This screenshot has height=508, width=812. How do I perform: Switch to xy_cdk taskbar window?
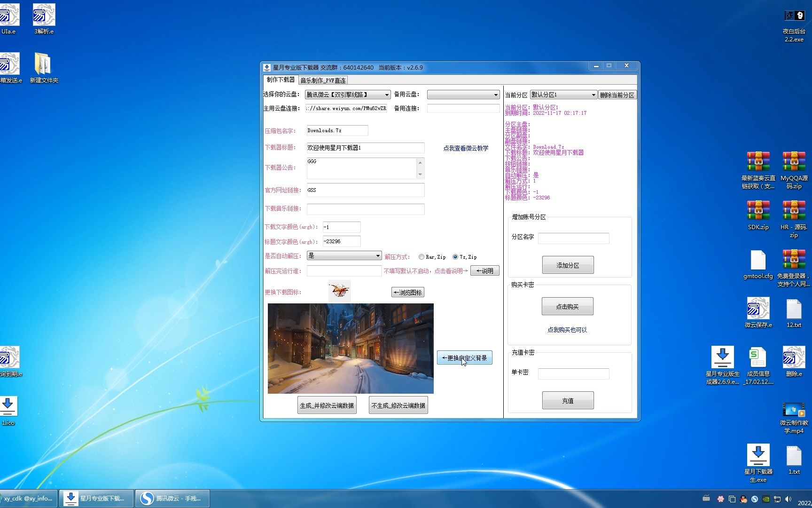pyautogui.click(x=28, y=498)
